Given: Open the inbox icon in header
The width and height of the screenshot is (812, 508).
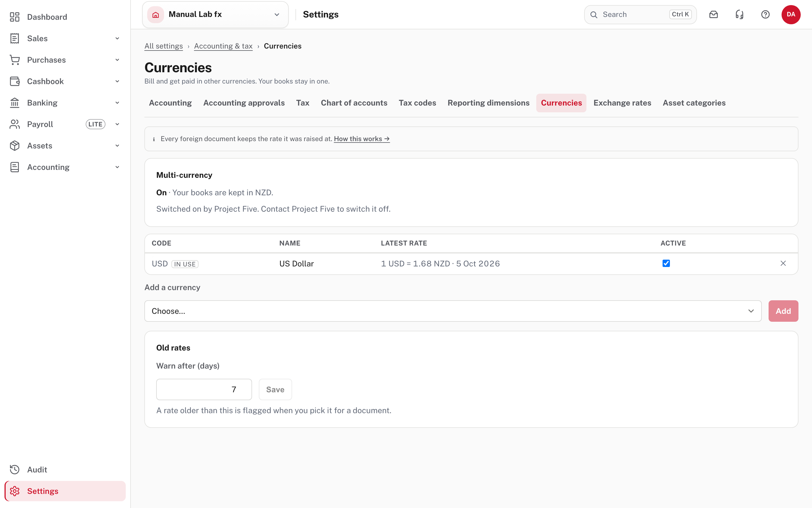Looking at the screenshot, I should click(x=714, y=14).
